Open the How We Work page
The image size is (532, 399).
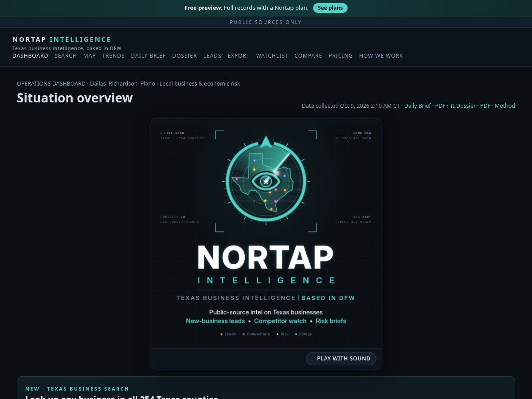tap(381, 56)
